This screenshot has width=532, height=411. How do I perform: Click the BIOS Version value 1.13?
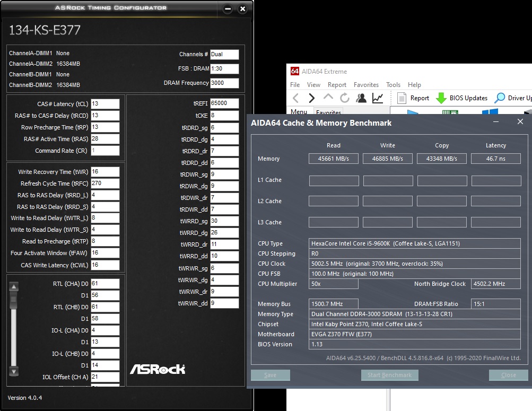[415, 344]
